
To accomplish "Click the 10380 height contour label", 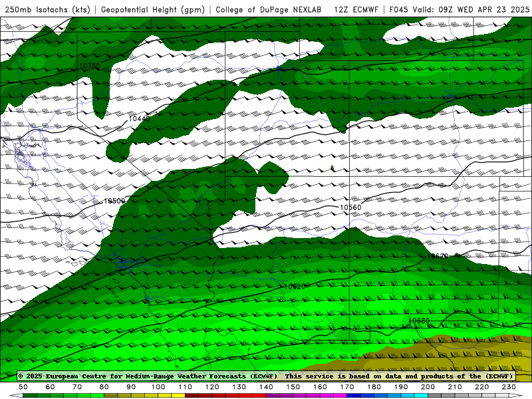I will pyautogui.click(x=89, y=66).
